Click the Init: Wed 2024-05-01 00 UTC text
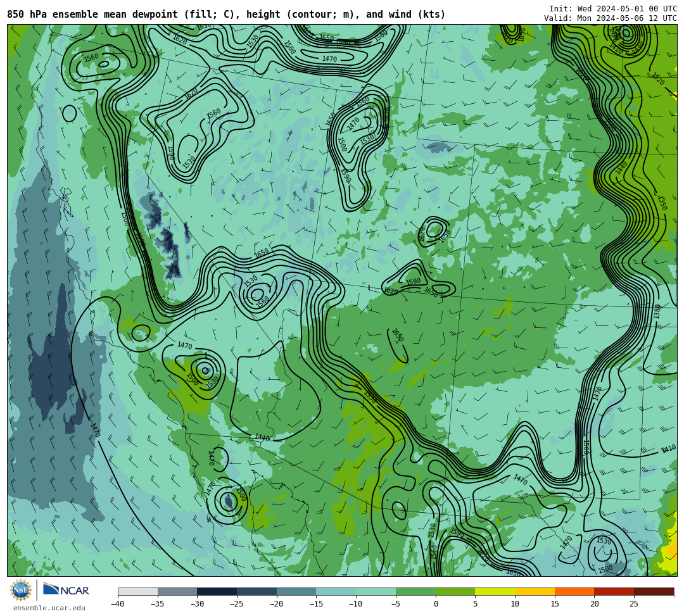Viewport: 684px width, 616px height. click(613, 9)
